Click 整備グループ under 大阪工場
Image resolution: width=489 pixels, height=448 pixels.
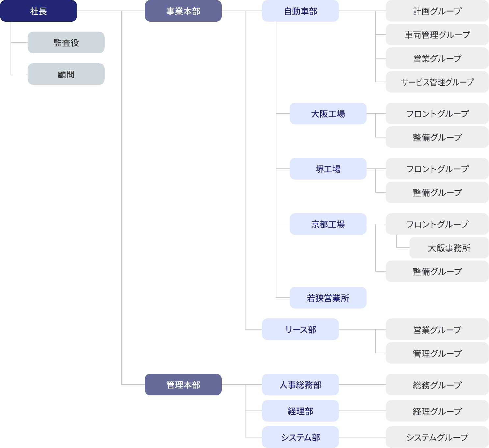point(437,137)
